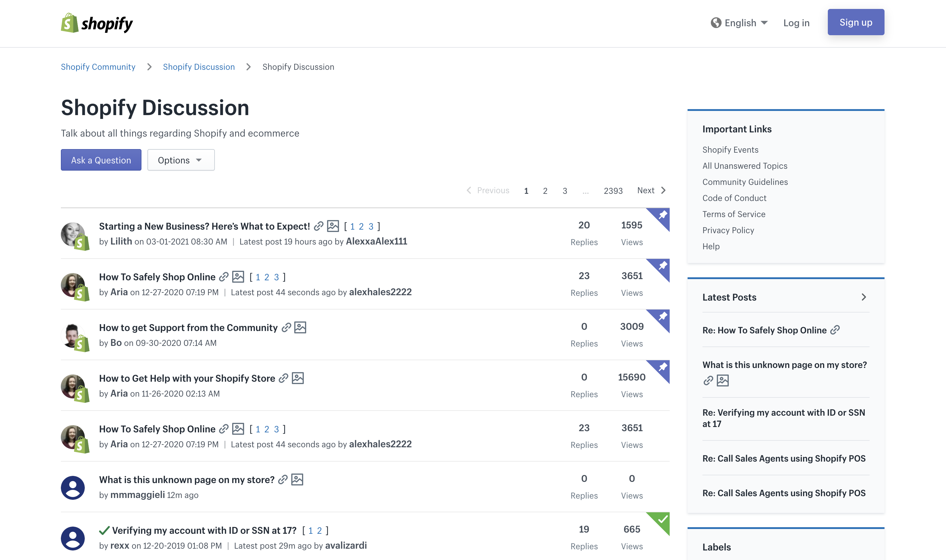Viewport: 946px width, 560px height.
Task: Click mmmaggieli's default user avatar
Action: point(73,488)
